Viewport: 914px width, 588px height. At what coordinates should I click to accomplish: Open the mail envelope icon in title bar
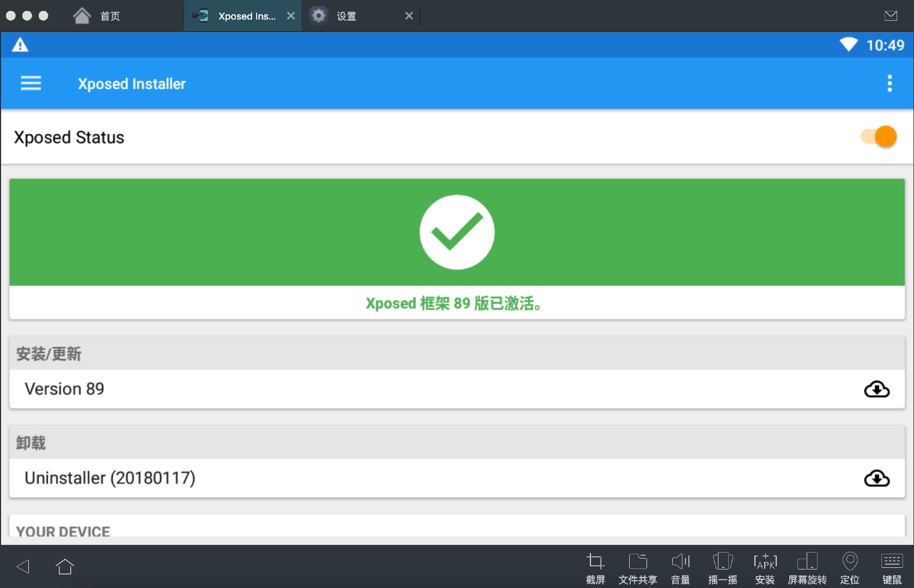(x=891, y=16)
